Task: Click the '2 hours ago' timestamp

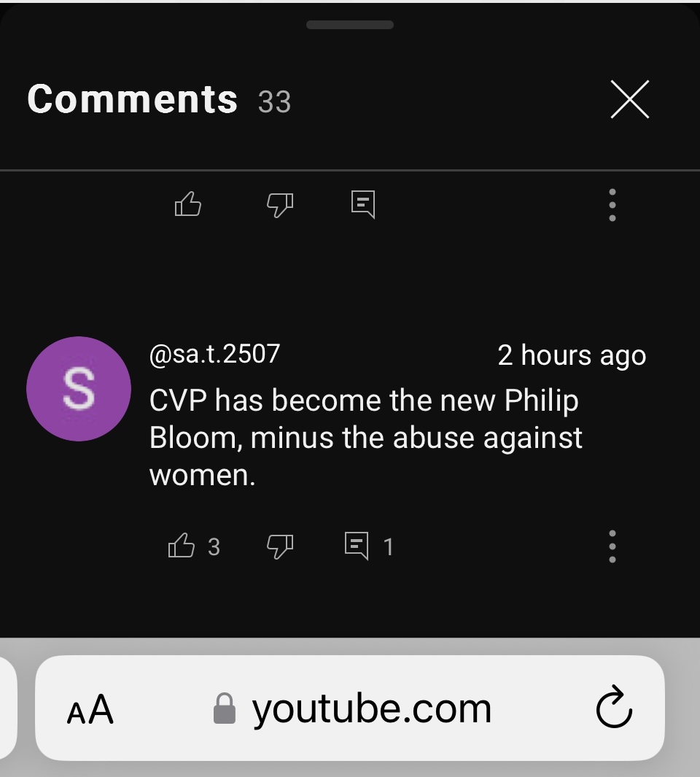Action: pos(572,356)
